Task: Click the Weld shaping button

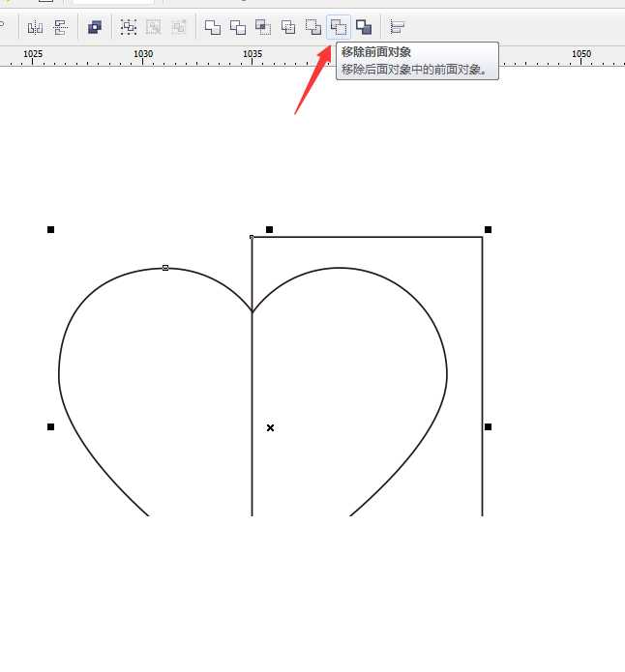Action: (x=212, y=27)
